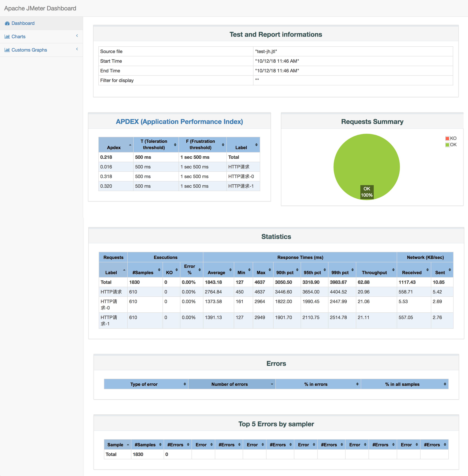The height and width of the screenshot is (476, 468).
Task: Click sort arrow on Number of errors header
Action: pos(272,384)
